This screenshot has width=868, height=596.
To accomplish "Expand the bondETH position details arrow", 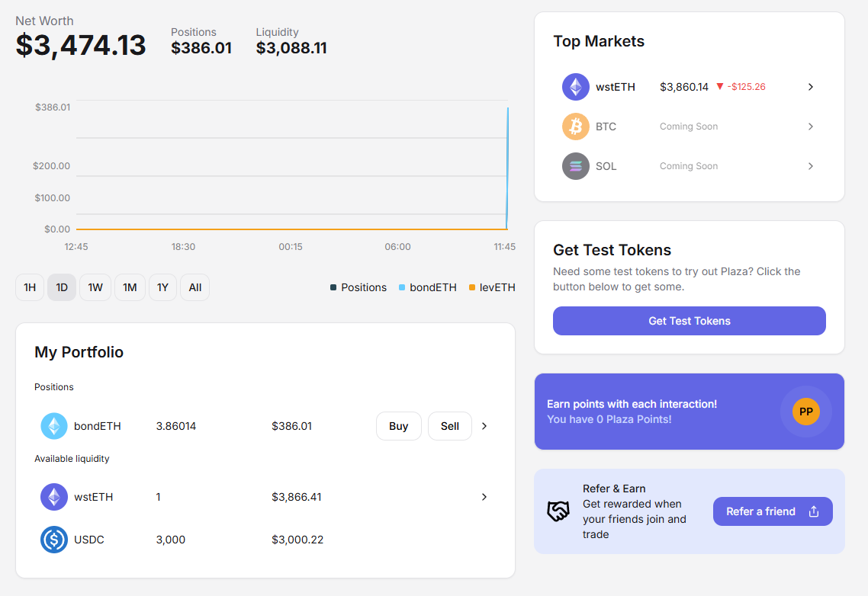I will (x=484, y=426).
